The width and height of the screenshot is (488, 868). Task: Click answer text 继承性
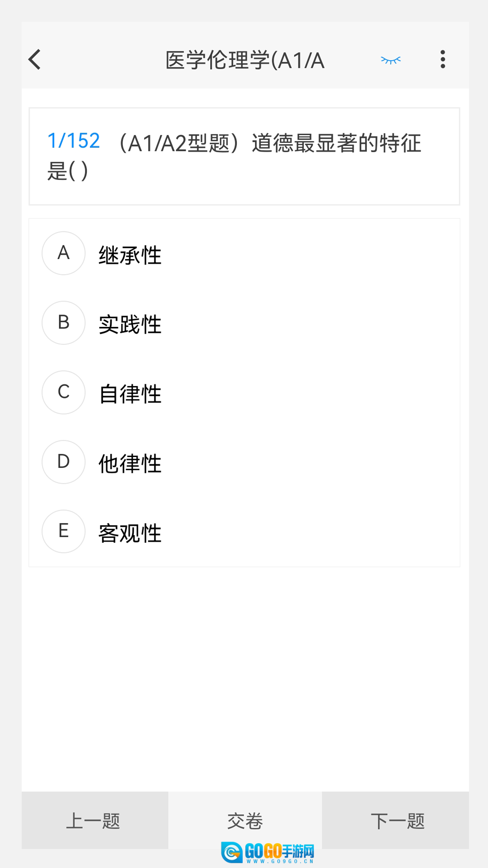pyautogui.click(x=130, y=255)
